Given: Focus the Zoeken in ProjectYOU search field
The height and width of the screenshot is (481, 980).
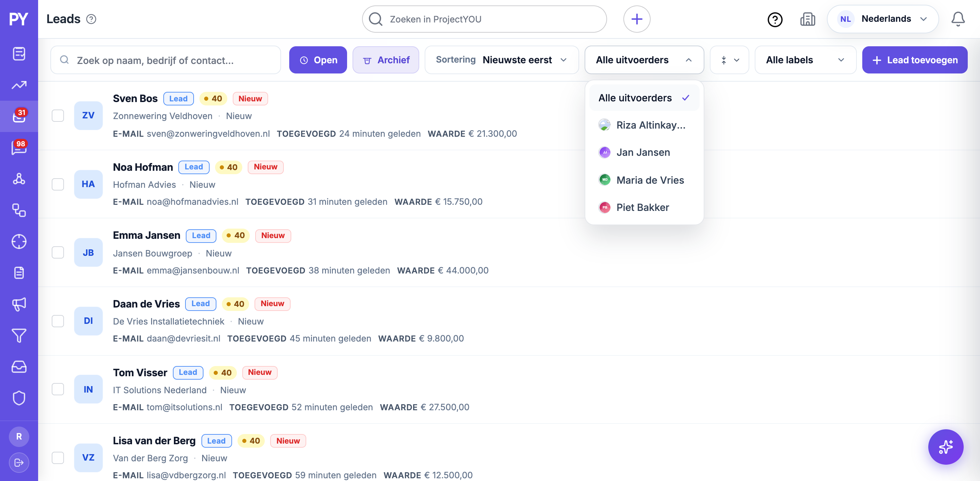Looking at the screenshot, I should coord(484,19).
